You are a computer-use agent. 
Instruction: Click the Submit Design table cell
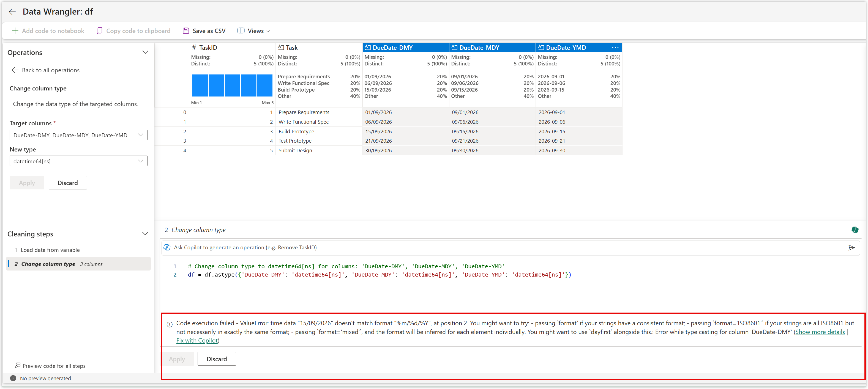coord(319,151)
